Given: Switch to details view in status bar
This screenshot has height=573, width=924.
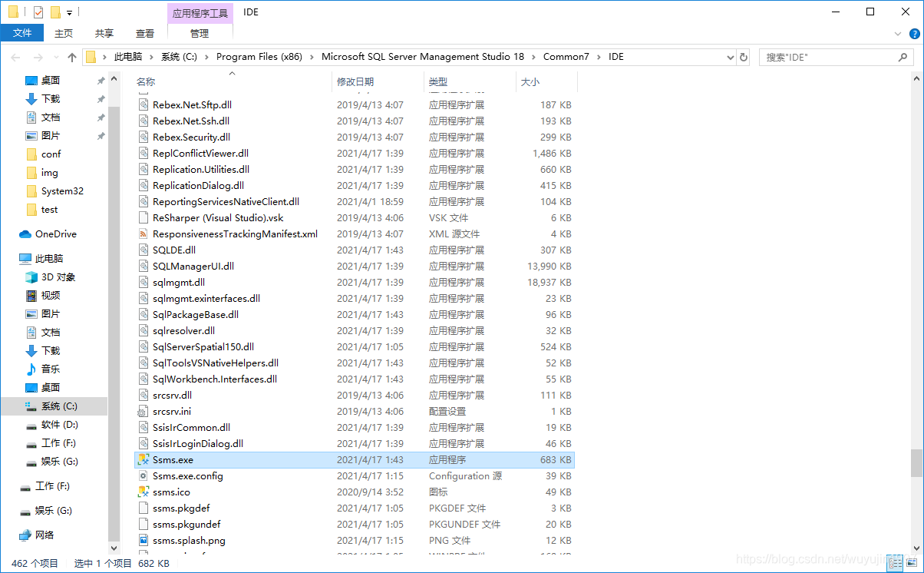Looking at the screenshot, I should 896,564.
